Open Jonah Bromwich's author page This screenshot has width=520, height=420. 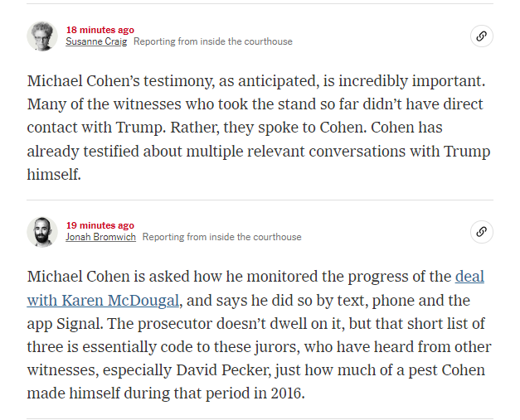(100, 237)
